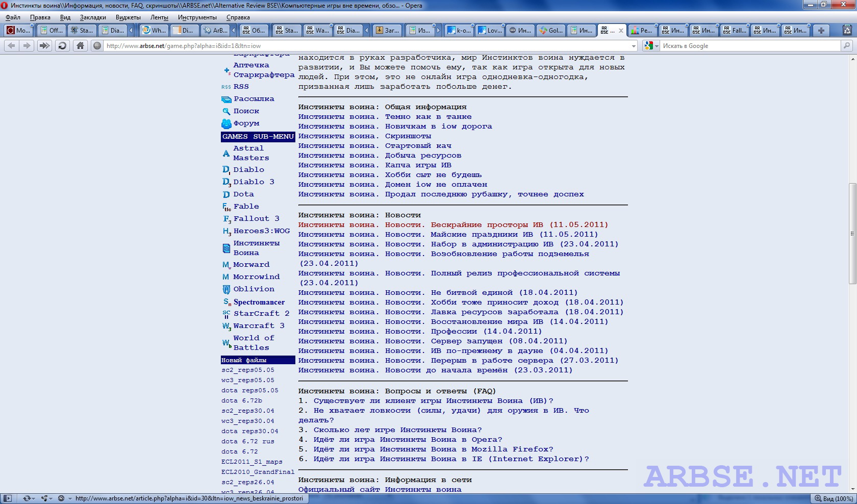The width and height of the screenshot is (857, 504).
Task: Open the Fallout 3 game section
Action: (256, 219)
